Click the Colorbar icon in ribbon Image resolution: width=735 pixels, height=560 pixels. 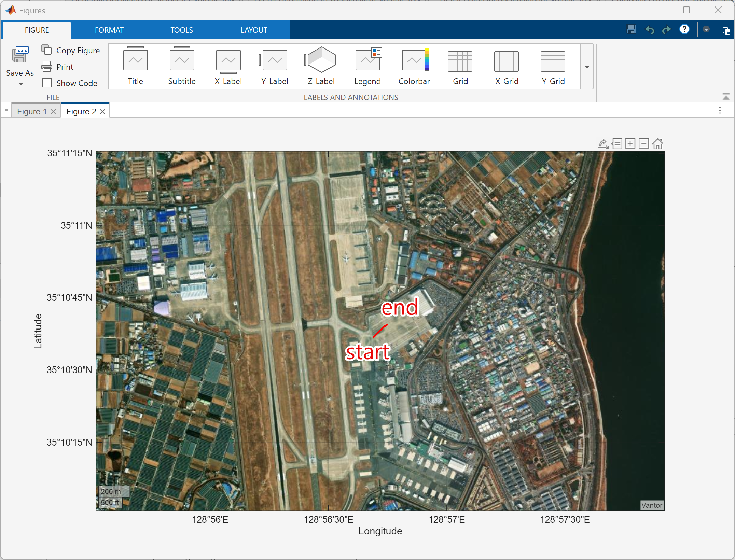414,66
